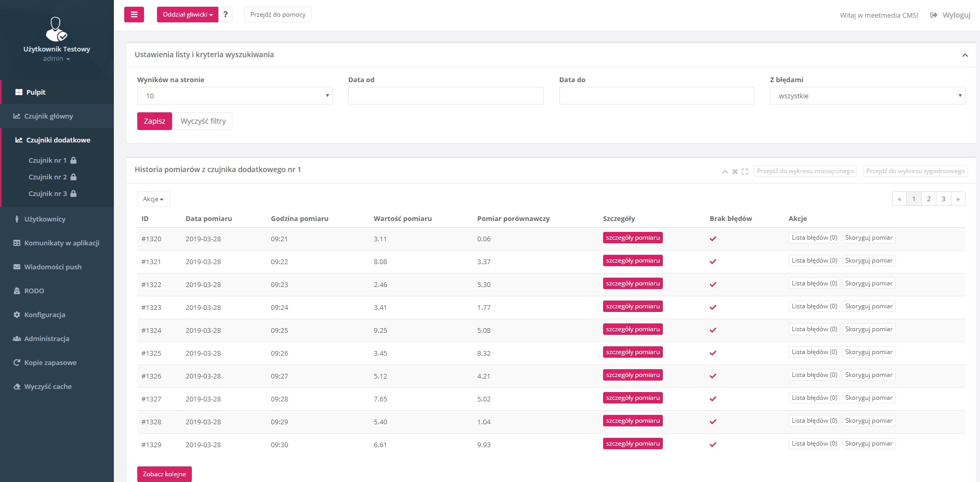Click szczegóły pomiaru for measurement #1324
Screen dimensions: 980x482
pos(632,330)
